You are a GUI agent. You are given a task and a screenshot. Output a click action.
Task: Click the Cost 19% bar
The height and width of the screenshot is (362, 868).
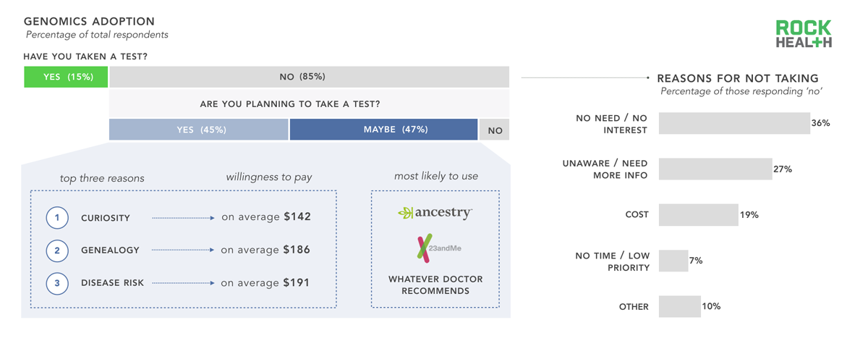pos(699,215)
